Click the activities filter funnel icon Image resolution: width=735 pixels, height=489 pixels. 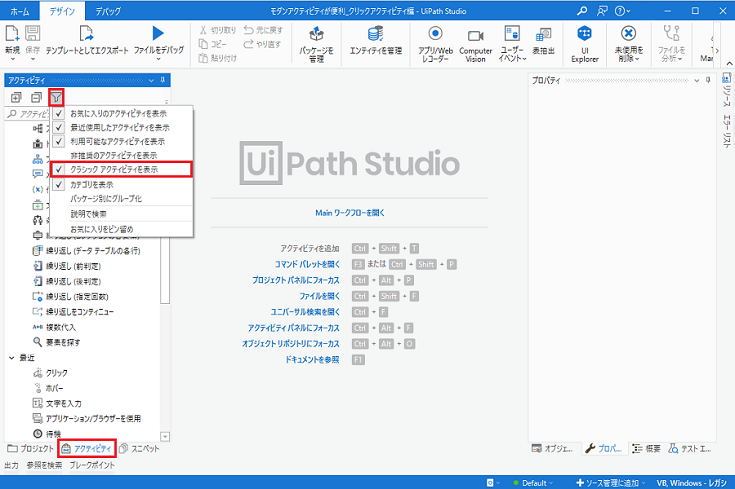[56, 97]
